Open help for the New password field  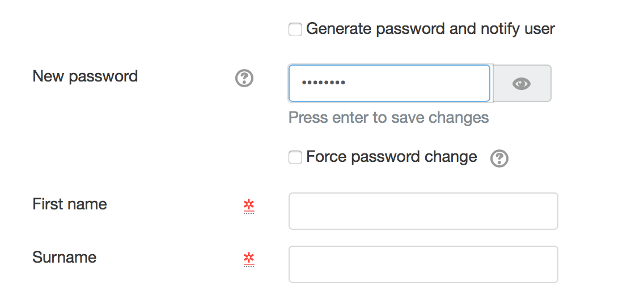[x=244, y=78]
